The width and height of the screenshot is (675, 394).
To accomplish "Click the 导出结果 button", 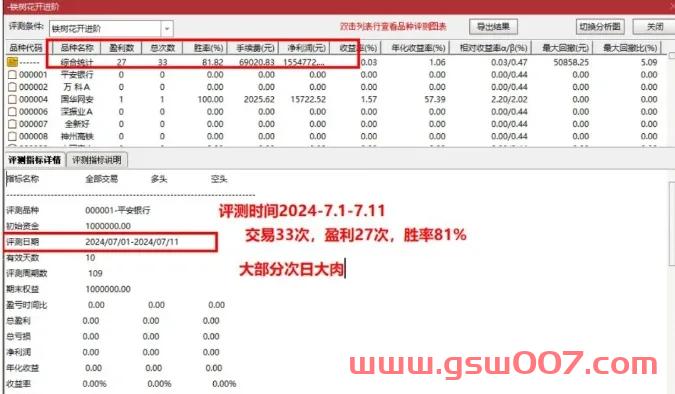I will click(x=493, y=27).
